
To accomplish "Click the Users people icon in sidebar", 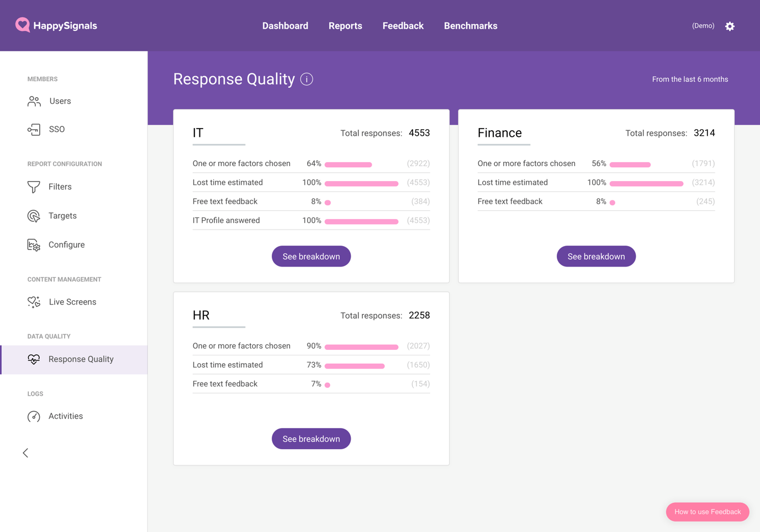I will (34, 101).
